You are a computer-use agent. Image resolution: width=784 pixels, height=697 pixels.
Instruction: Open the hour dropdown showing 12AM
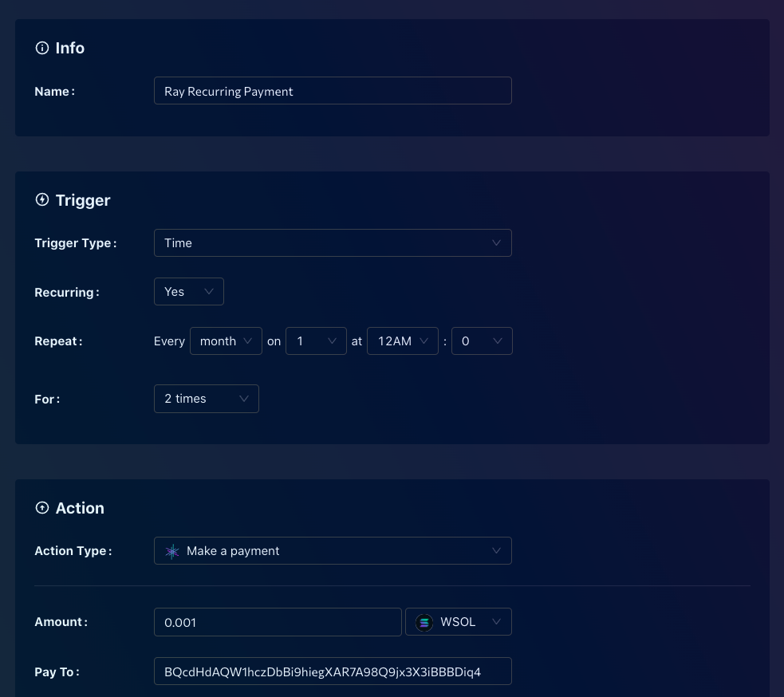click(403, 341)
